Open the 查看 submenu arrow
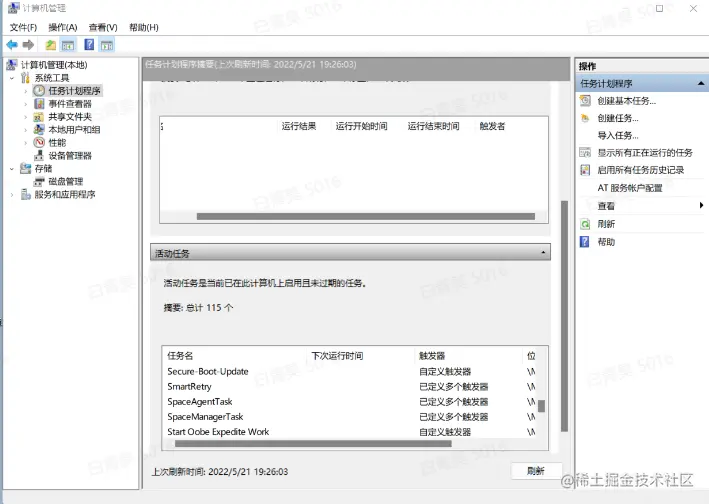Screen dimensions: 709x504 (701, 205)
